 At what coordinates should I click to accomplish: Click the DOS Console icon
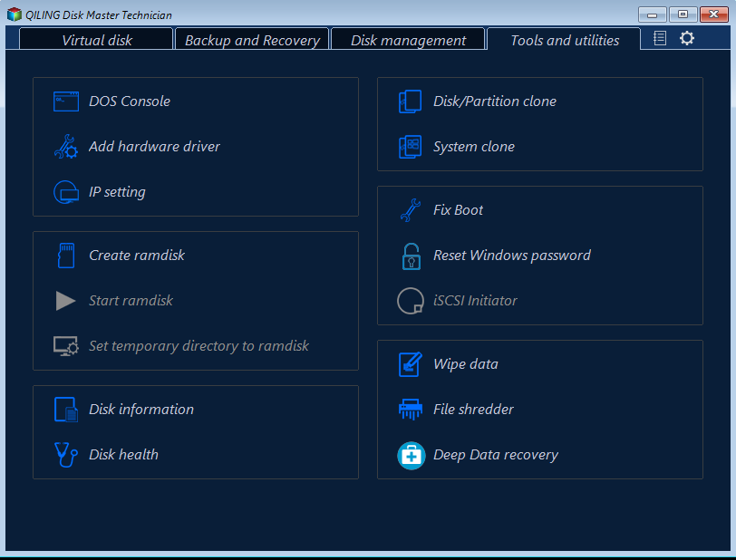[x=66, y=101]
